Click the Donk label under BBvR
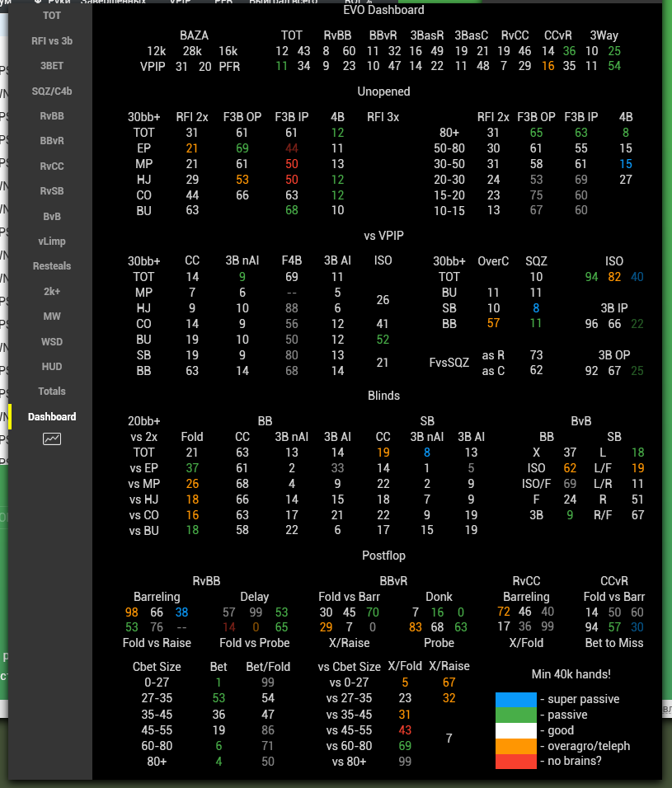The height and width of the screenshot is (788, 672). point(439,597)
